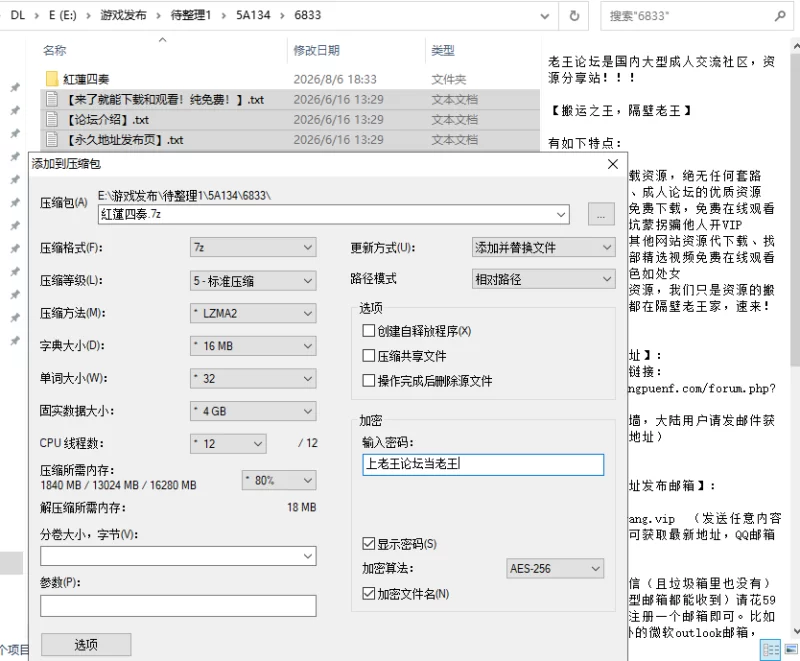Screen dimensions: 800x661
Task: Click the preview pane scroll-down arrow
Action: click(795, 631)
